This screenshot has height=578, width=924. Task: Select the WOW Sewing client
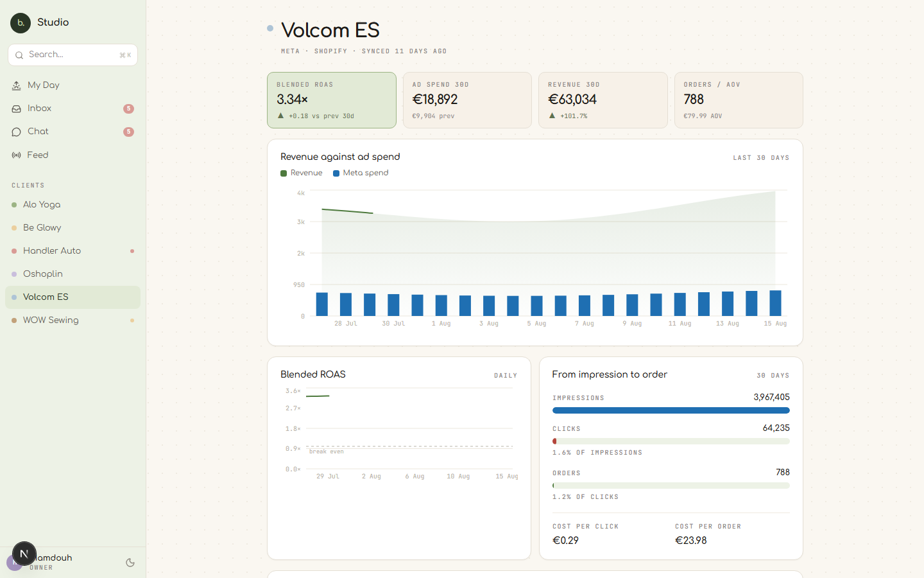[73, 320]
